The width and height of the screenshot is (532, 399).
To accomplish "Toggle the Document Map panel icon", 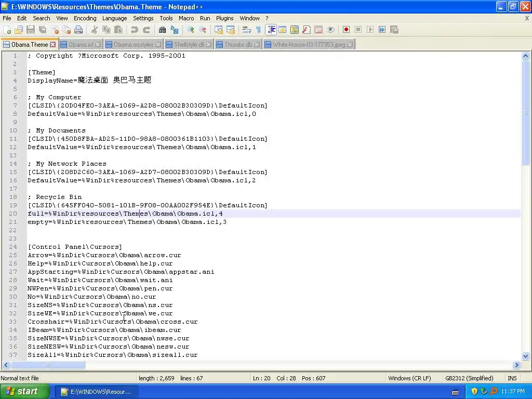I will pyautogui.click(x=295, y=30).
